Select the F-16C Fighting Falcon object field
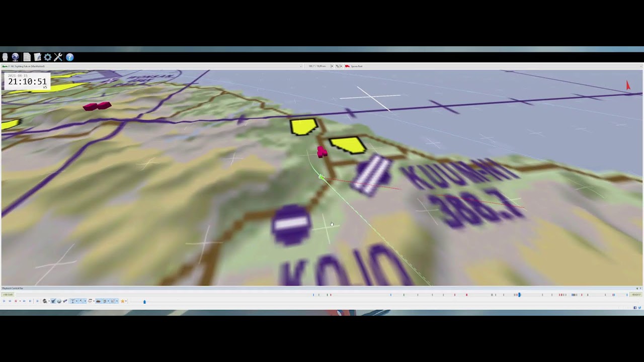The width and height of the screenshot is (644, 362). (x=151, y=66)
